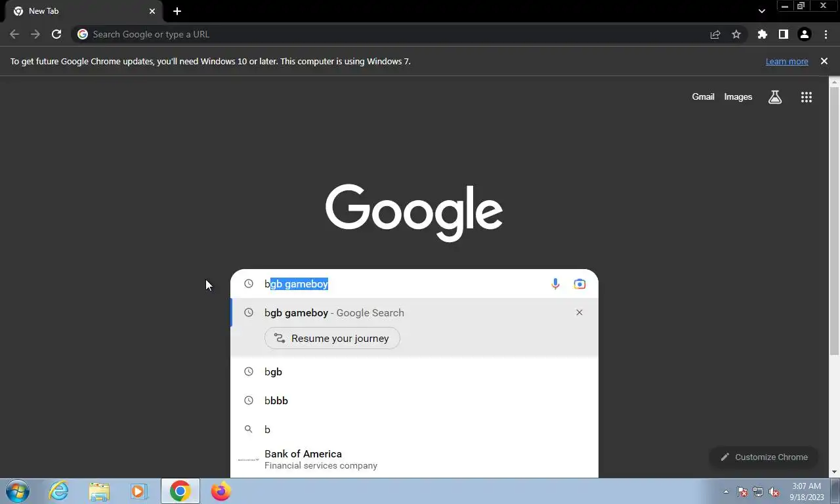Open the Learn more link
Screen dimensions: 840x504
tap(787, 61)
